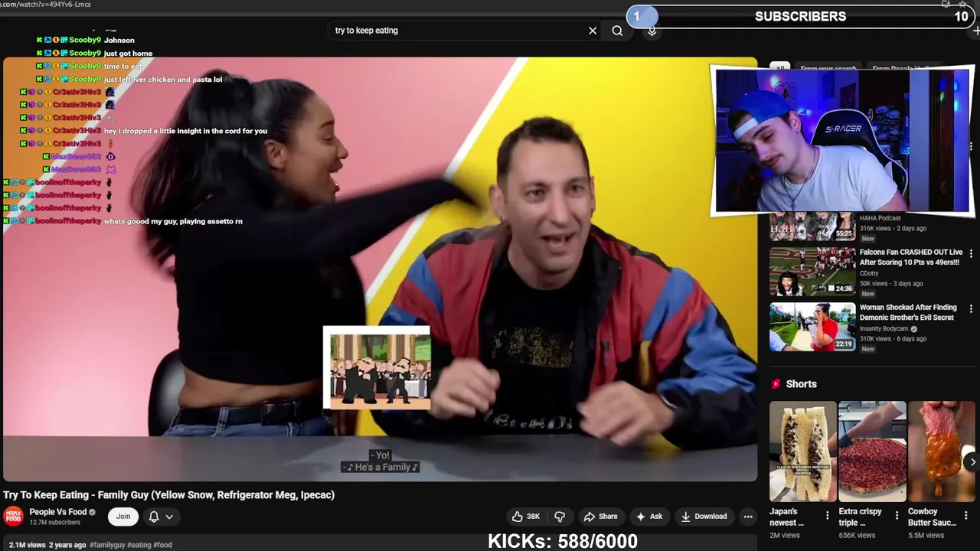Open the Woman Shocked After Finding video thumbnail
Screen dimensions: 980x551
click(x=812, y=327)
